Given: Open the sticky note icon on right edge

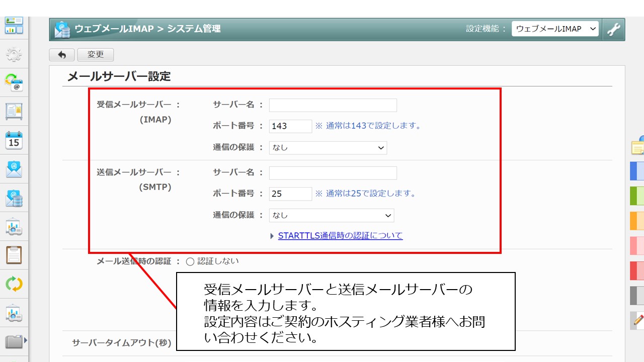Looking at the screenshot, I should click(x=638, y=146).
